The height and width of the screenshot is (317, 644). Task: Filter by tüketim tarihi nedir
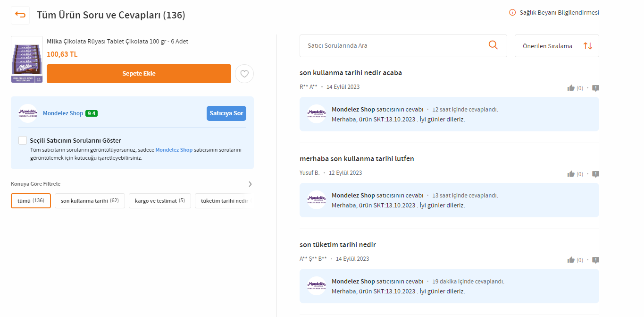click(x=224, y=201)
